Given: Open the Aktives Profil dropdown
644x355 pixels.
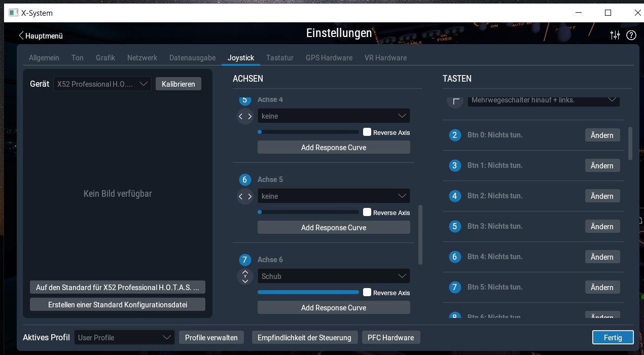Looking at the screenshot, I should point(124,338).
